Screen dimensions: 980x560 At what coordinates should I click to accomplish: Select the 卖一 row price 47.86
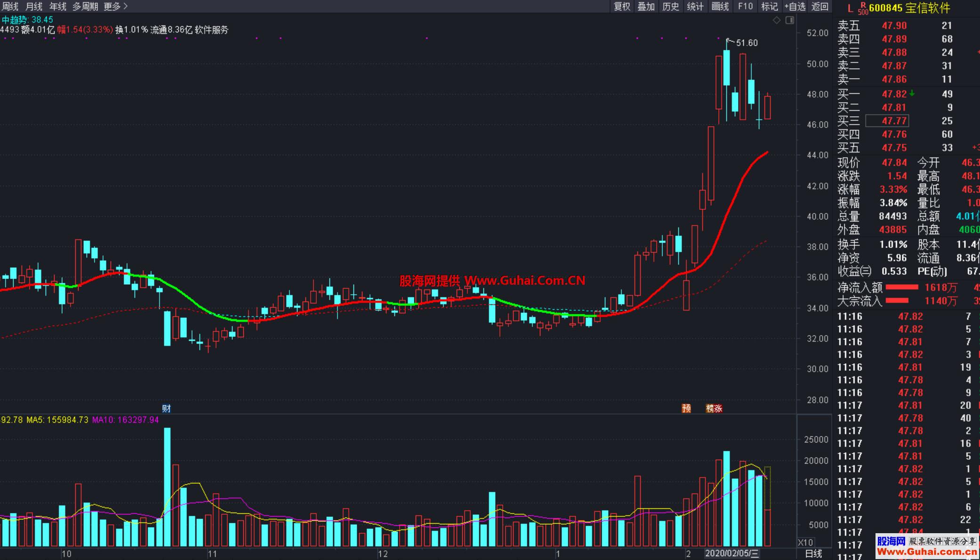click(894, 79)
